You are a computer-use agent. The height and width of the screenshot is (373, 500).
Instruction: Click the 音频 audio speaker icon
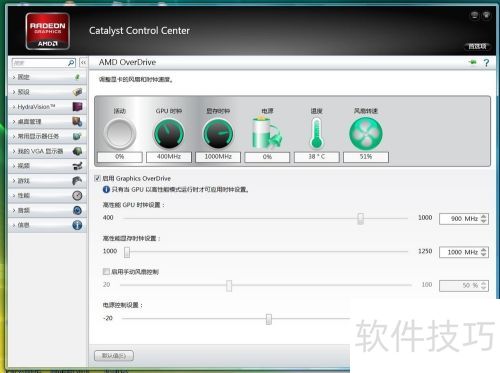pyautogui.click(x=77, y=210)
